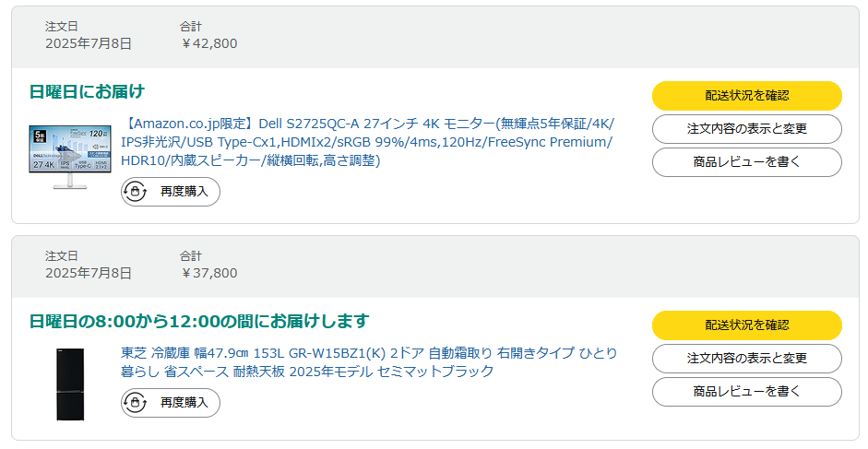Click the 日曜日にお届け delivery status heading
This screenshot has width=868, height=449.
pyautogui.click(x=87, y=91)
